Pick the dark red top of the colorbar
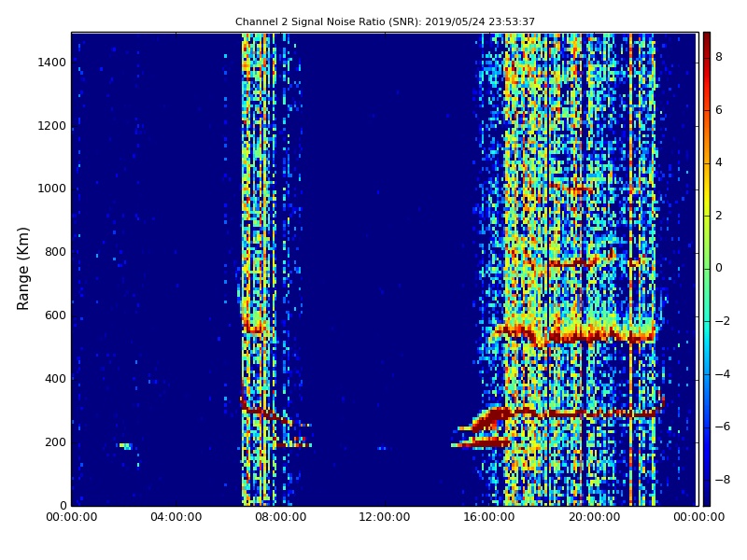The height and width of the screenshot is (560, 747). pos(706,37)
